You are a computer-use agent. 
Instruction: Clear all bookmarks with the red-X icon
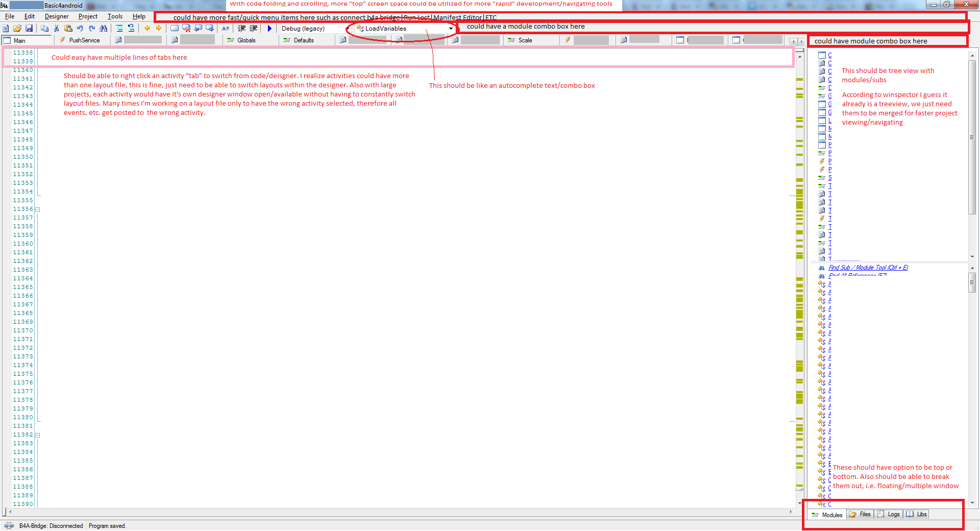click(186, 29)
